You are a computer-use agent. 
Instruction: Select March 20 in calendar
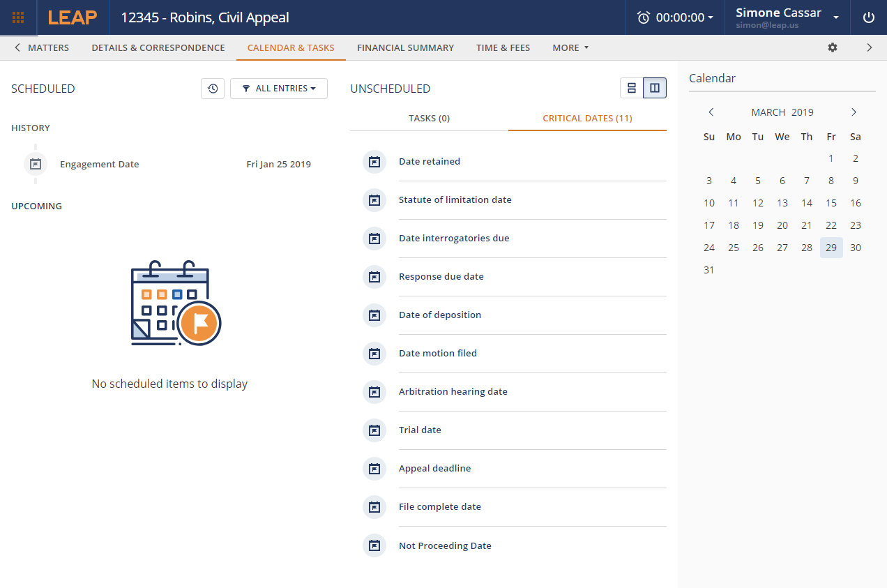click(x=782, y=225)
